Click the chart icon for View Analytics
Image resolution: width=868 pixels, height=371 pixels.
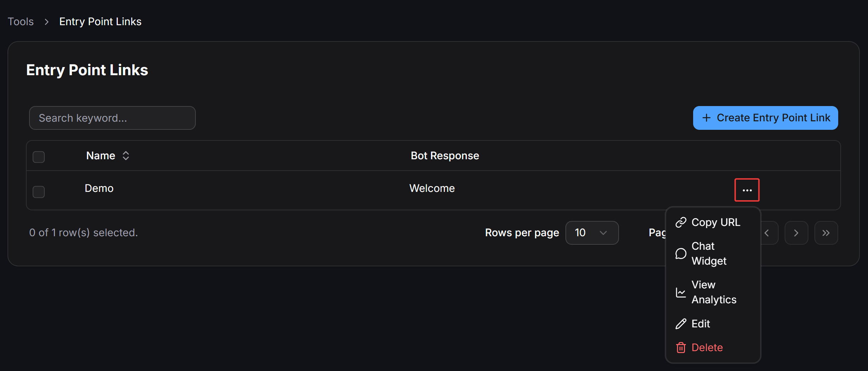coord(681,292)
